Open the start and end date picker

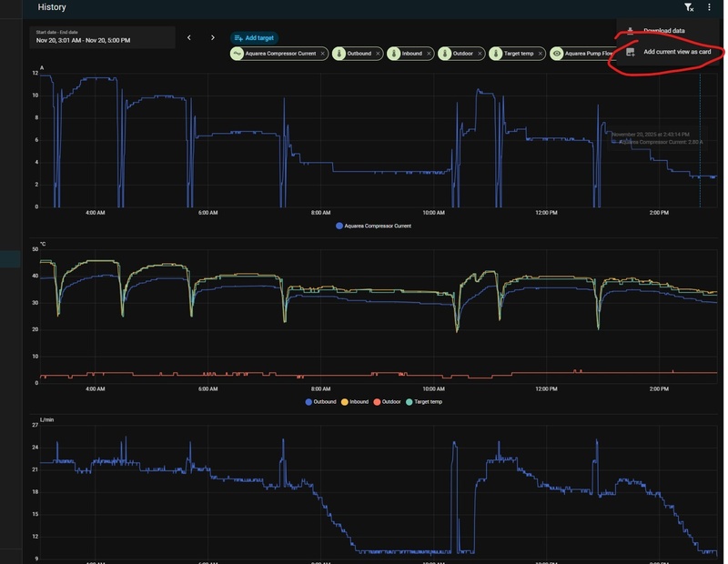(102, 37)
